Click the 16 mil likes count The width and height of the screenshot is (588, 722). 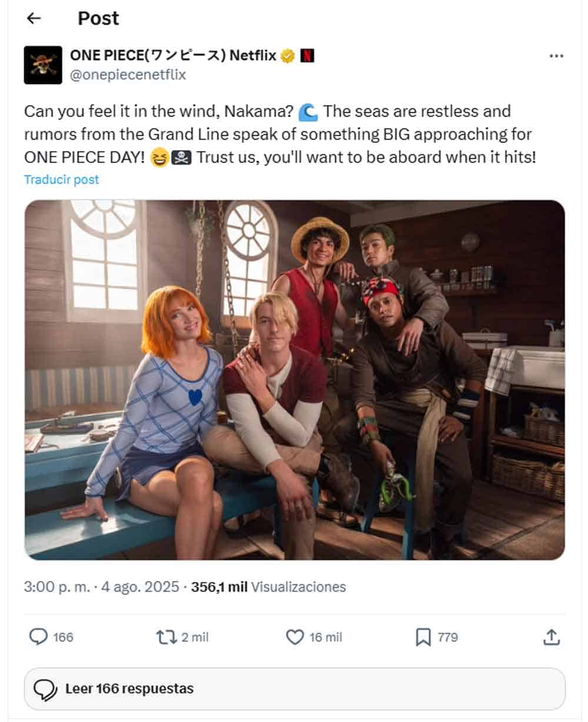(326, 637)
